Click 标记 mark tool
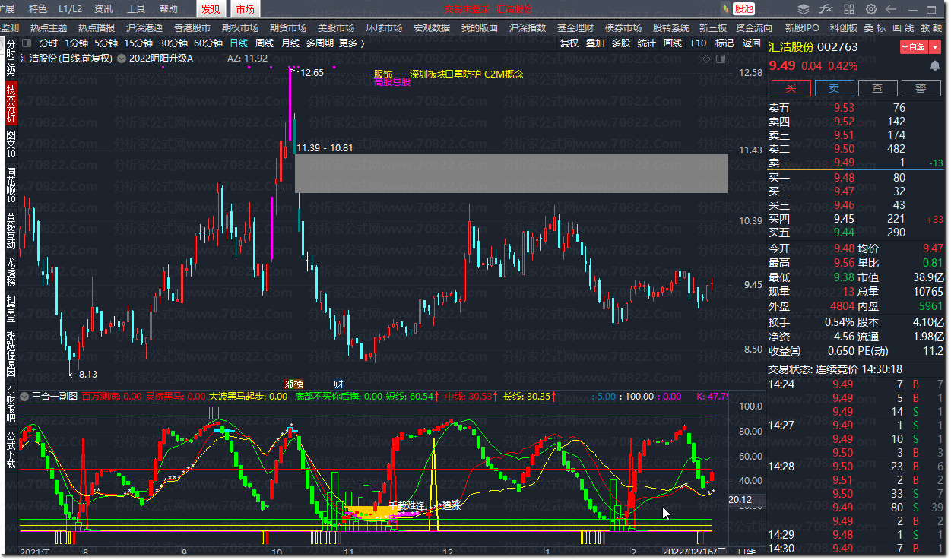951x560 pixels. 724,43
